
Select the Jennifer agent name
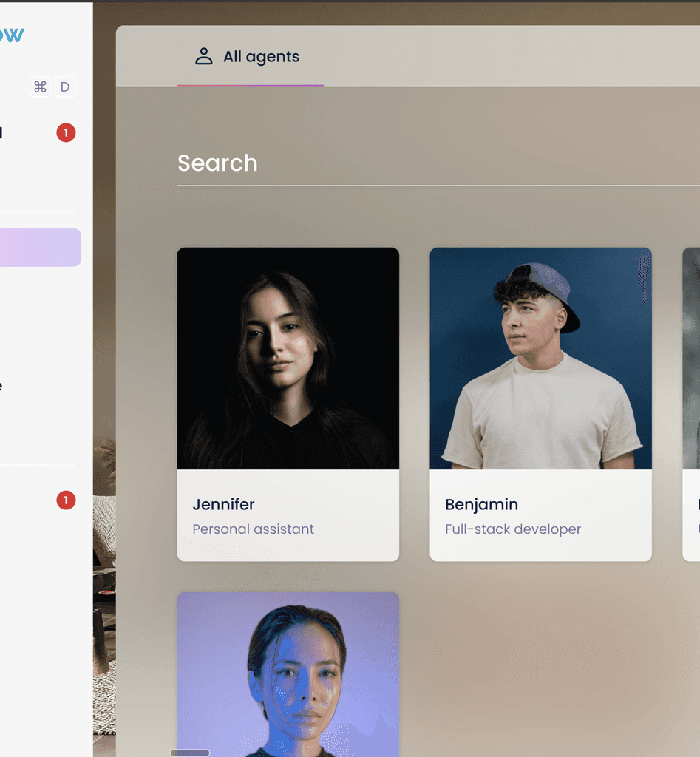pos(223,504)
